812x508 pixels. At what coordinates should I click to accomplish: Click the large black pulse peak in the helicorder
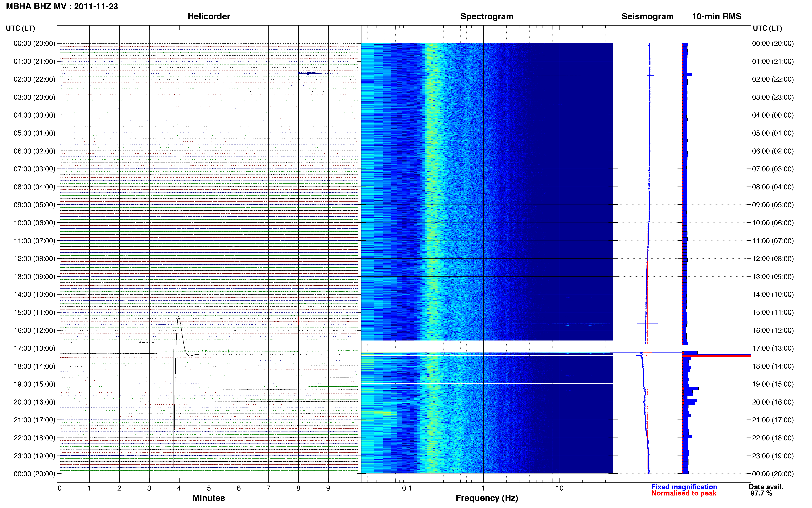pyautogui.click(x=179, y=317)
